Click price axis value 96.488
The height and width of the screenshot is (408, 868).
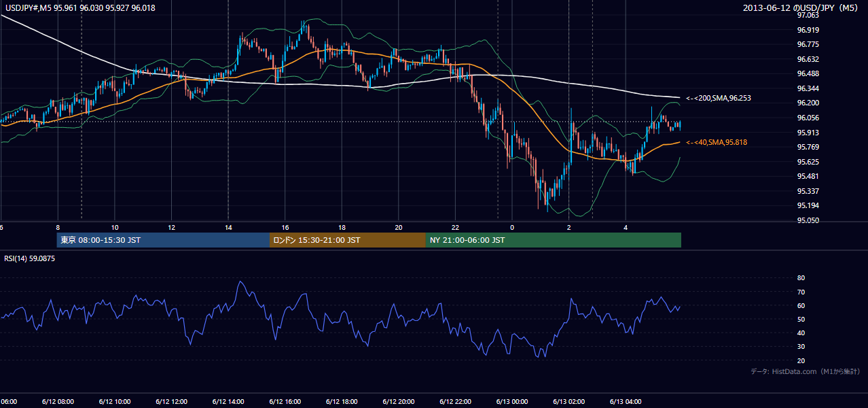coord(808,73)
